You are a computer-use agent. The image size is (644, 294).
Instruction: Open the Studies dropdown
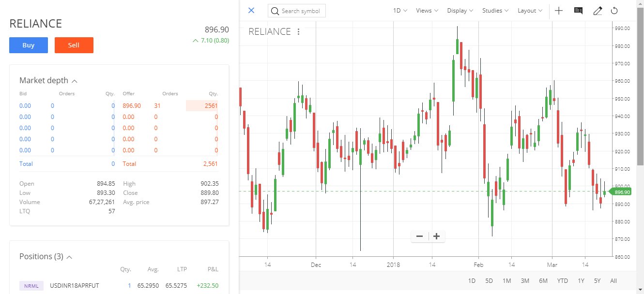[x=495, y=11]
